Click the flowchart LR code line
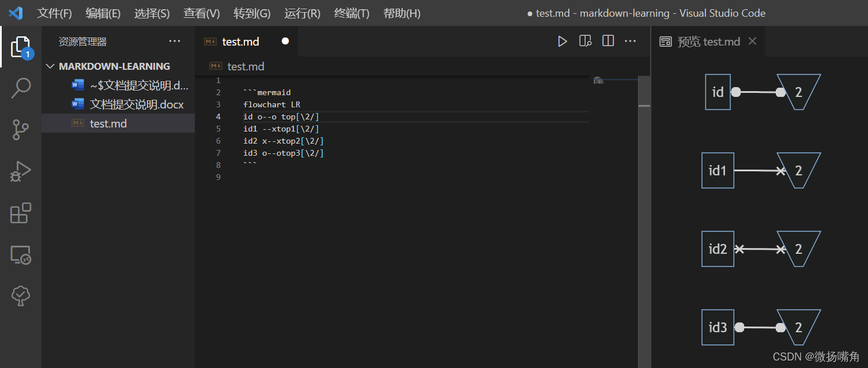 coord(271,104)
